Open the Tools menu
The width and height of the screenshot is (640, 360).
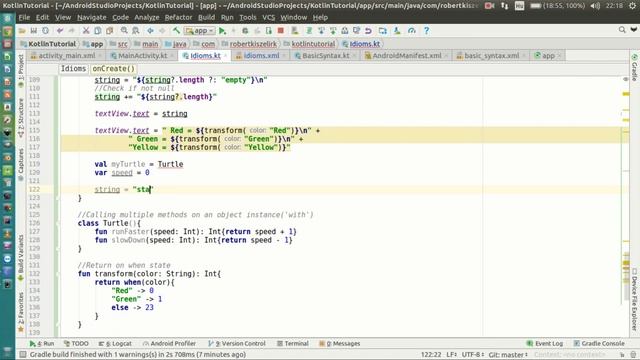[247, 18]
